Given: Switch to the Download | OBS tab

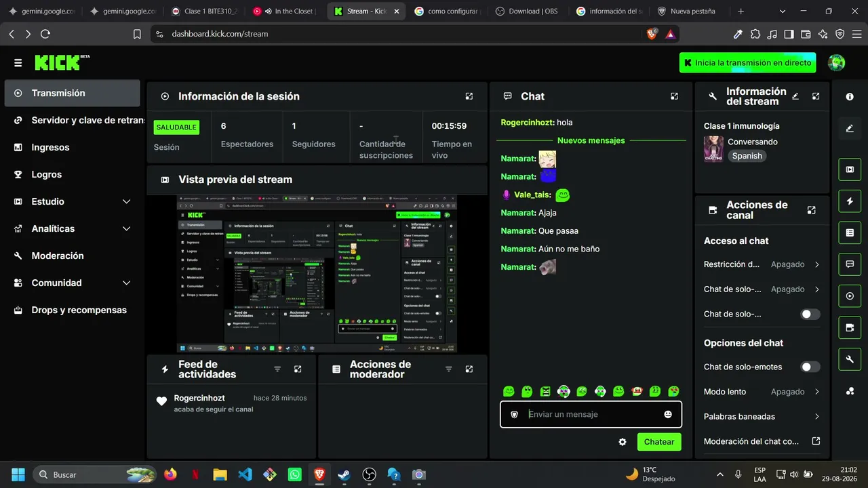Looking at the screenshot, I should point(528,12).
